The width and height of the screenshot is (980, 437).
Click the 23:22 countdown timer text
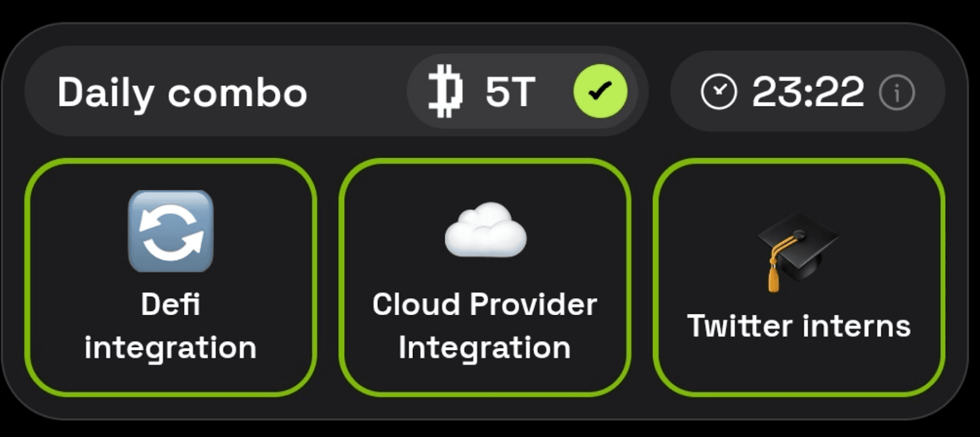808,92
